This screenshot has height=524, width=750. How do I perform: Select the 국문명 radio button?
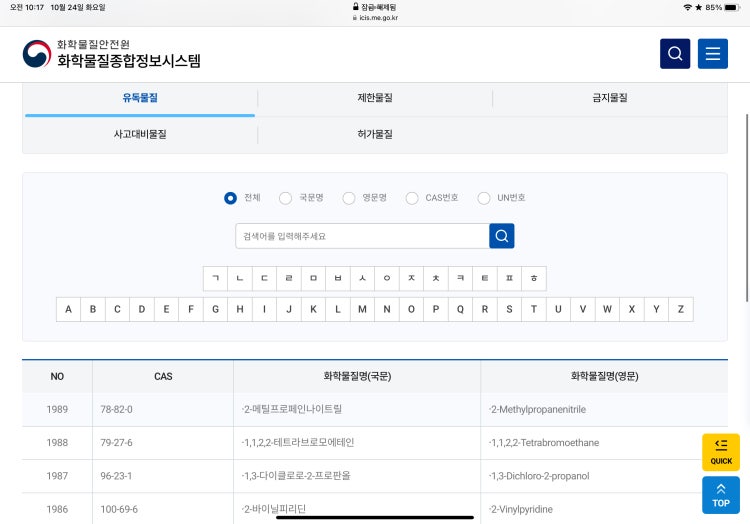(286, 198)
